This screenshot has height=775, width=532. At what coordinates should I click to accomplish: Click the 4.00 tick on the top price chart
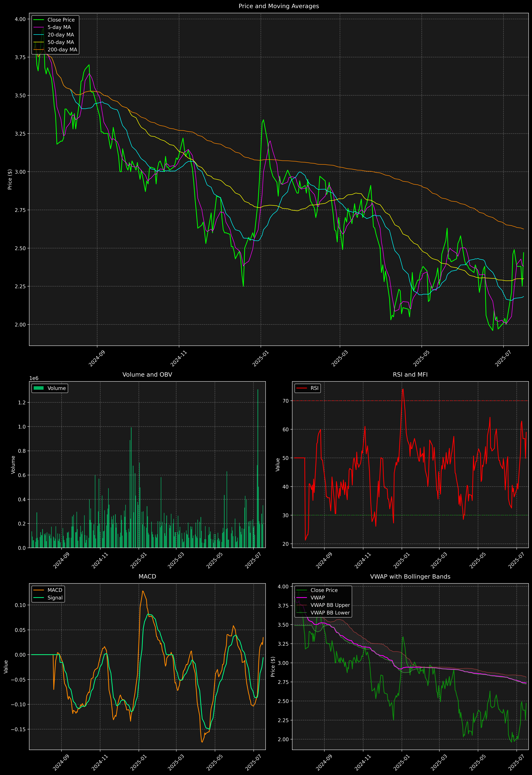coord(20,19)
